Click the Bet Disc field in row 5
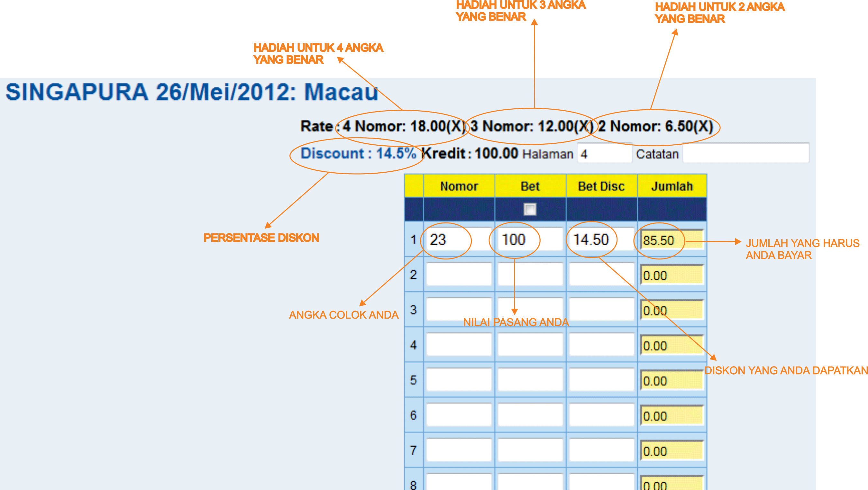Screen dimensions: 868x490 click(x=602, y=380)
